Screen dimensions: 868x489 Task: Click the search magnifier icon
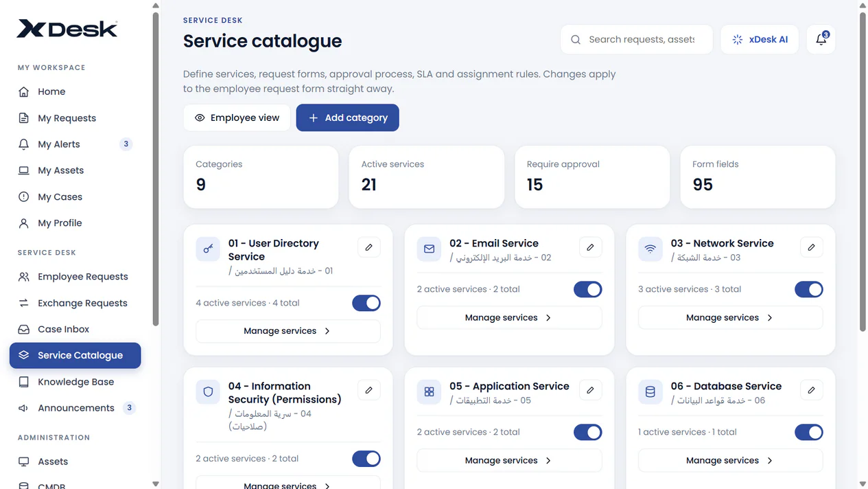(576, 40)
